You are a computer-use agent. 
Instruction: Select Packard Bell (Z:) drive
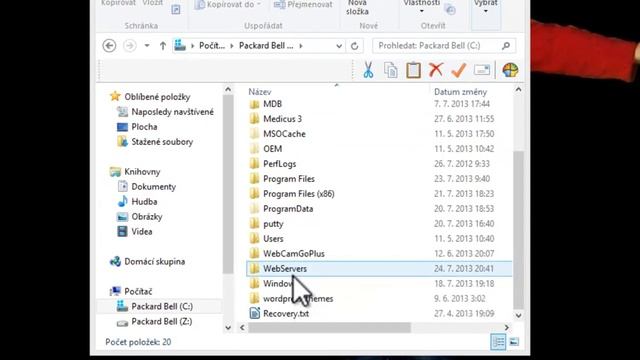tap(154, 322)
